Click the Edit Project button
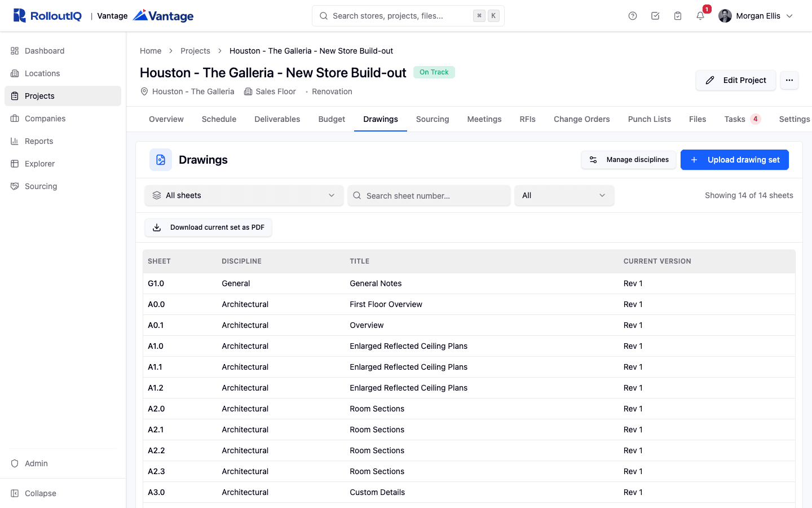Viewport: 812px width, 508px height. tap(736, 80)
